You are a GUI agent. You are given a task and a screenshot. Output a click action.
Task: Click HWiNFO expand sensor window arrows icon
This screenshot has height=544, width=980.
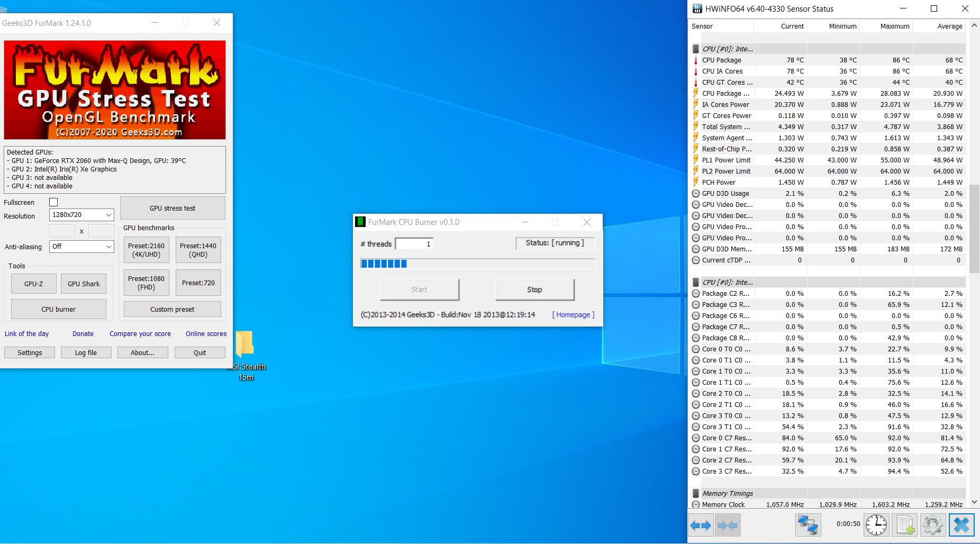701,525
